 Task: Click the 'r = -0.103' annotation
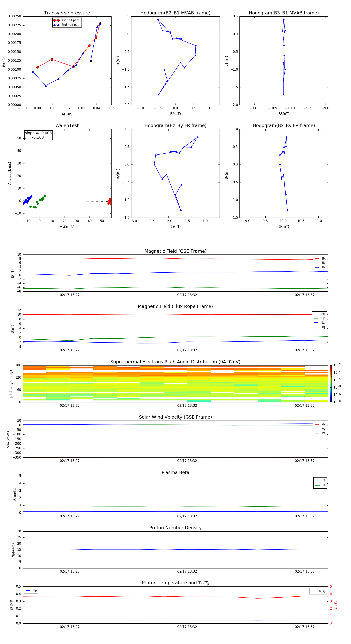point(35,137)
